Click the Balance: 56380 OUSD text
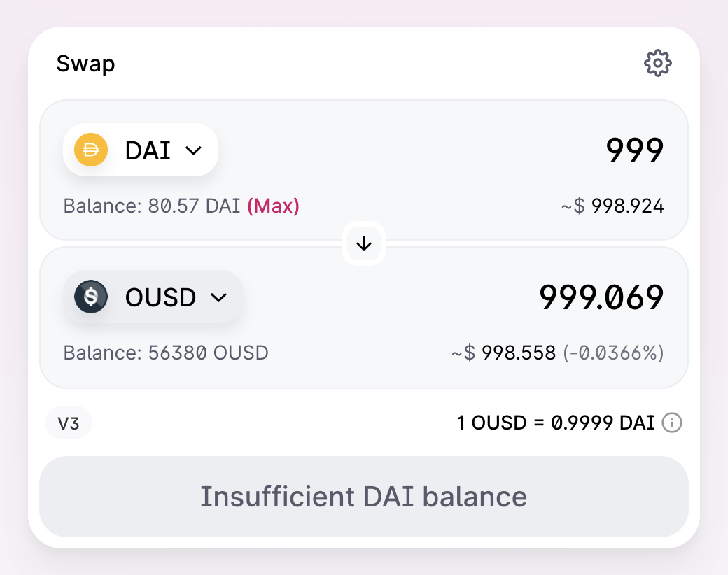This screenshot has height=575, width=728. pyautogui.click(x=166, y=353)
